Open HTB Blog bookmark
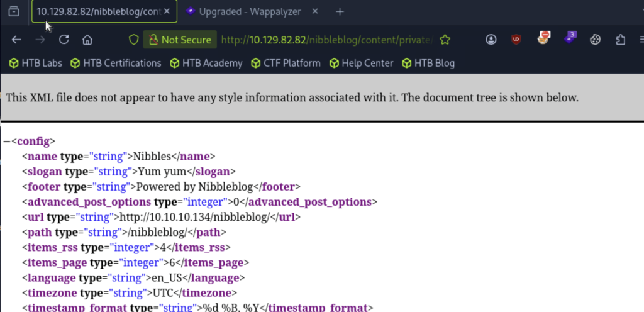 (428, 64)
